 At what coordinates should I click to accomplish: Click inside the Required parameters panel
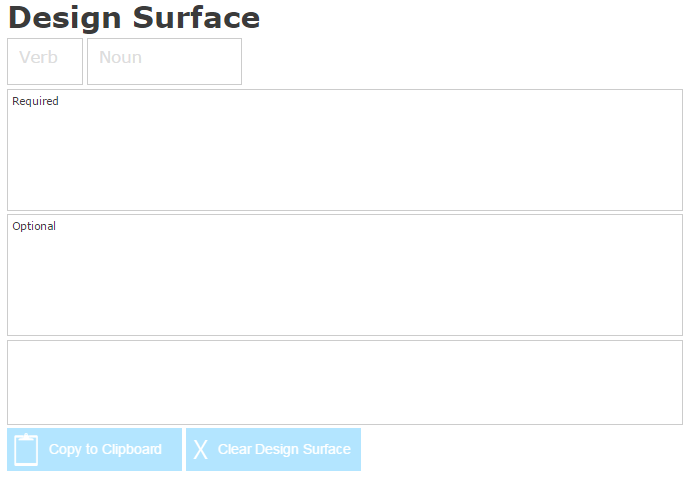(345, 150)
